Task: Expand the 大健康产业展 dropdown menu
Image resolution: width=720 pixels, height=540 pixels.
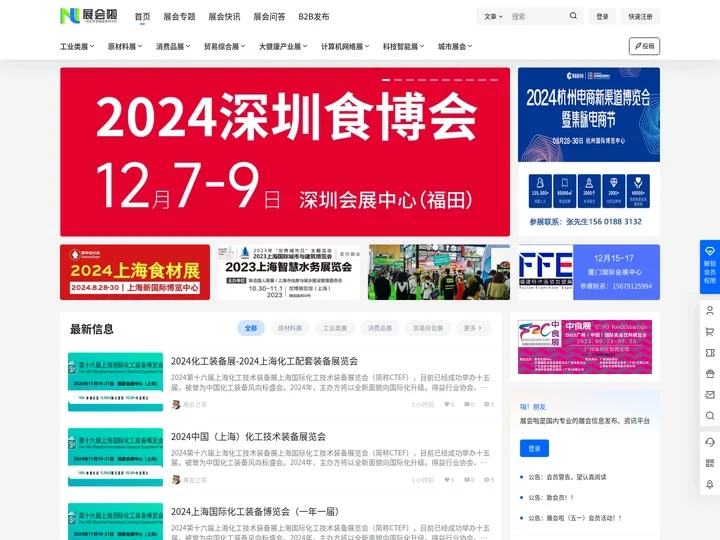Action: 283,46
